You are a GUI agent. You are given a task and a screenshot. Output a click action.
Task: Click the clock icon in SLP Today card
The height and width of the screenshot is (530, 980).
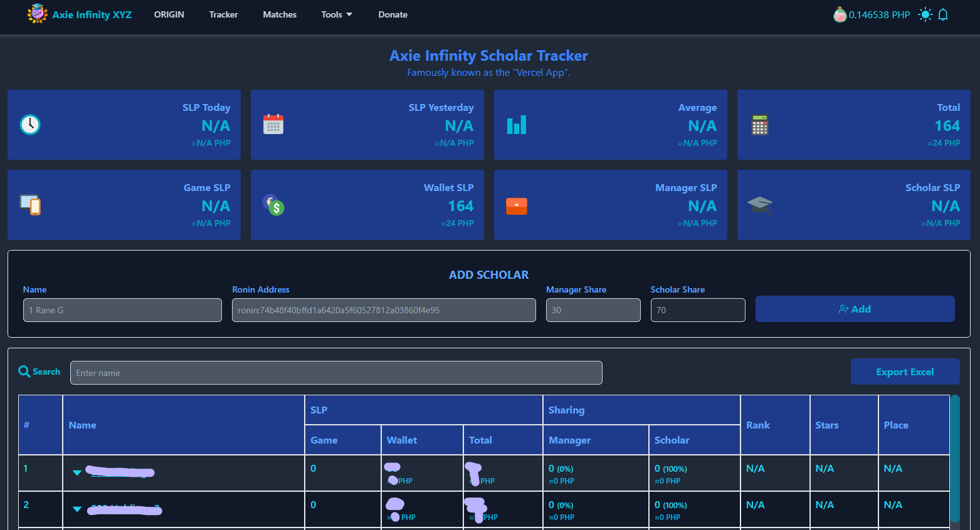pos(30,125)
